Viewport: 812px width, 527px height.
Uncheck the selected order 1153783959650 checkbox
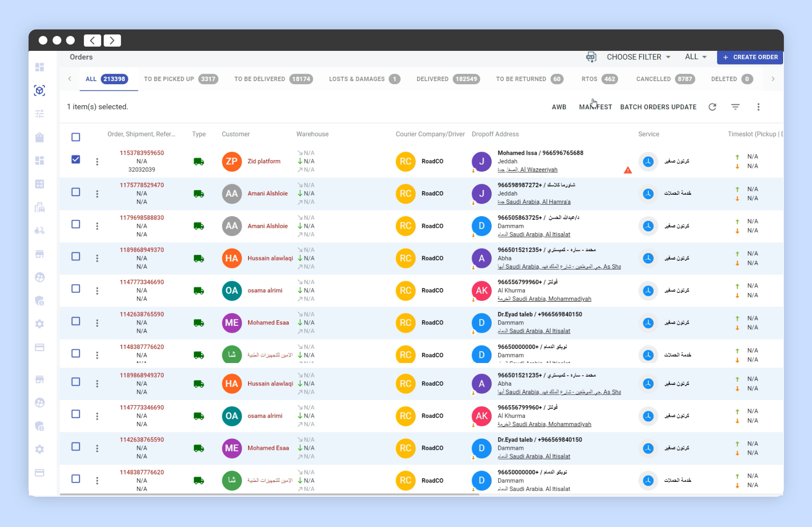tap(76, 160)
